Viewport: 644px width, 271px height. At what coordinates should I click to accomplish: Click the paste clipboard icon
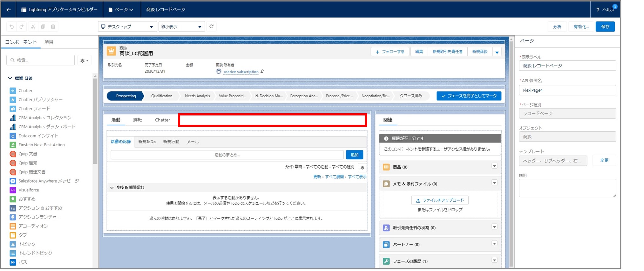(53, 27)
